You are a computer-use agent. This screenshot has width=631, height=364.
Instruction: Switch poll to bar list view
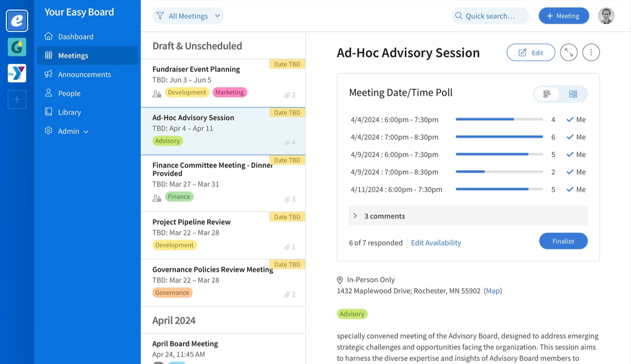coord(547,94)
